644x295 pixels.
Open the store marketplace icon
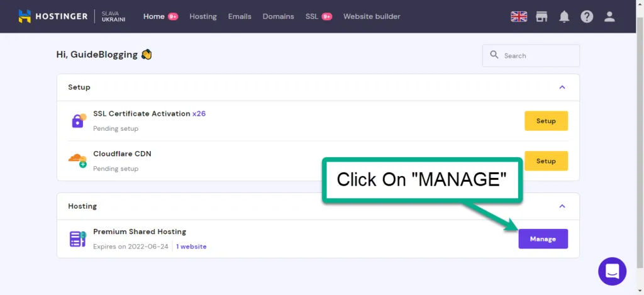point(541,17)
